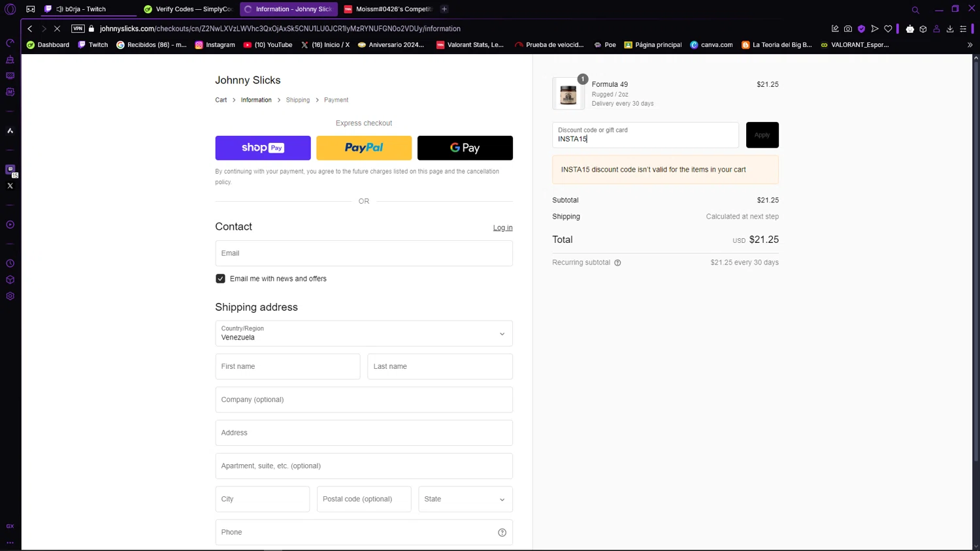Open the sidebar history clock icon

(x=10, y=264)
